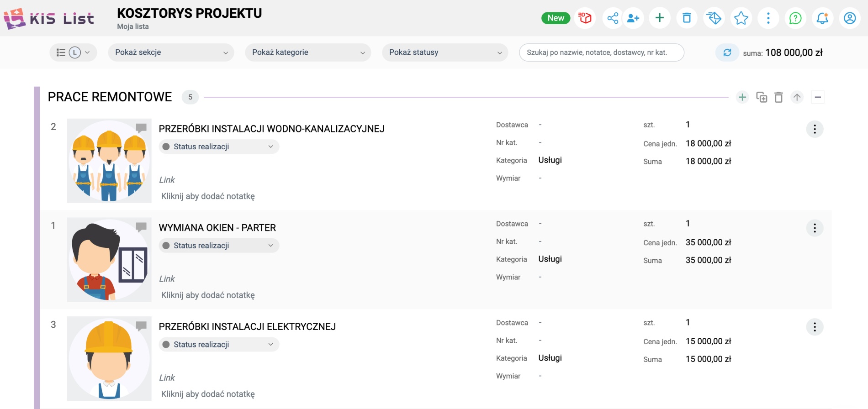Image resolution: width=868 pixels, height=409 pixels.
Task: Open thumbnail of wodno-kanalizacyjnej item
Action: pyautogui.click(x=109, y=161)
